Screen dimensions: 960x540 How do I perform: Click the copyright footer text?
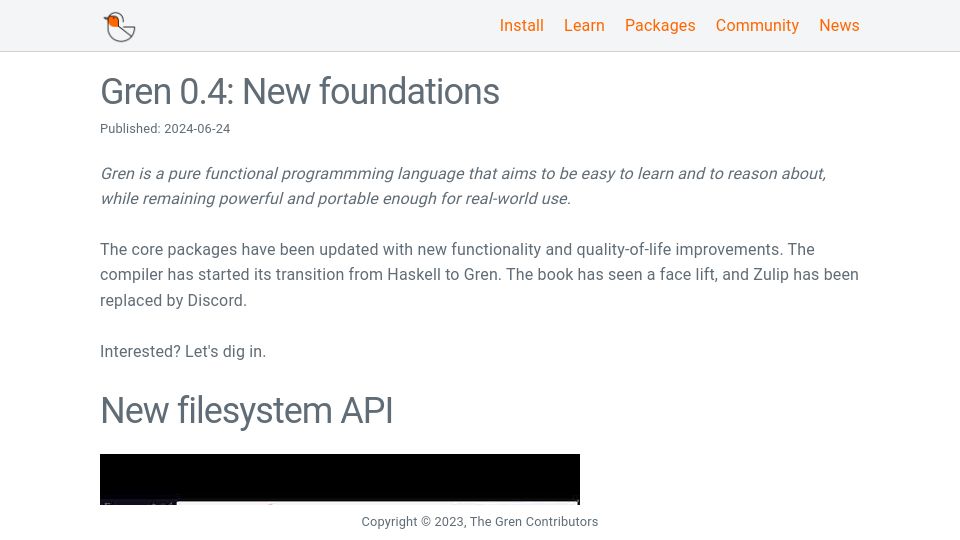click(479, 522)
